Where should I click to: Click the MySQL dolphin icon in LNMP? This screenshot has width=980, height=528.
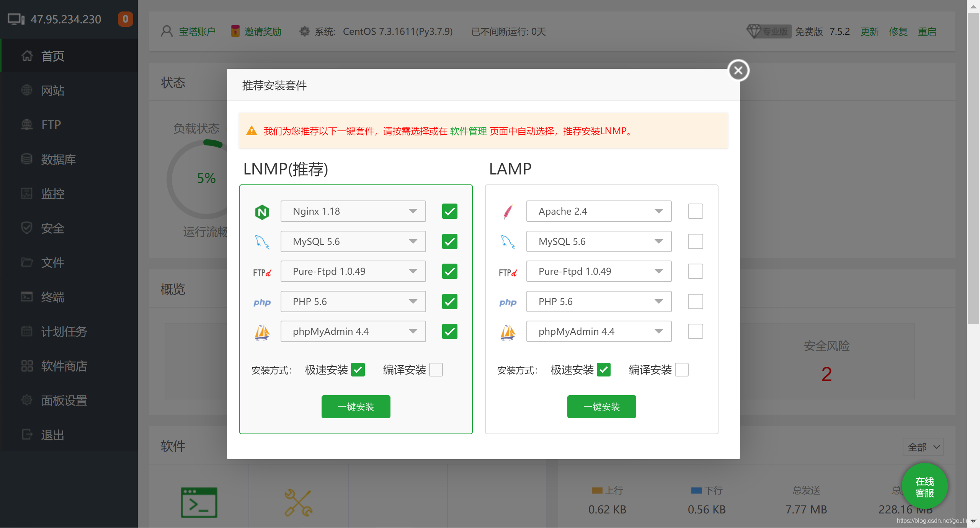click(x=262, y=242)
